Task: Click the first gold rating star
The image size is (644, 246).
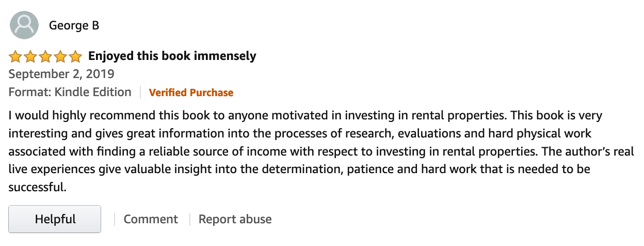Action: (x=15, y=56)
